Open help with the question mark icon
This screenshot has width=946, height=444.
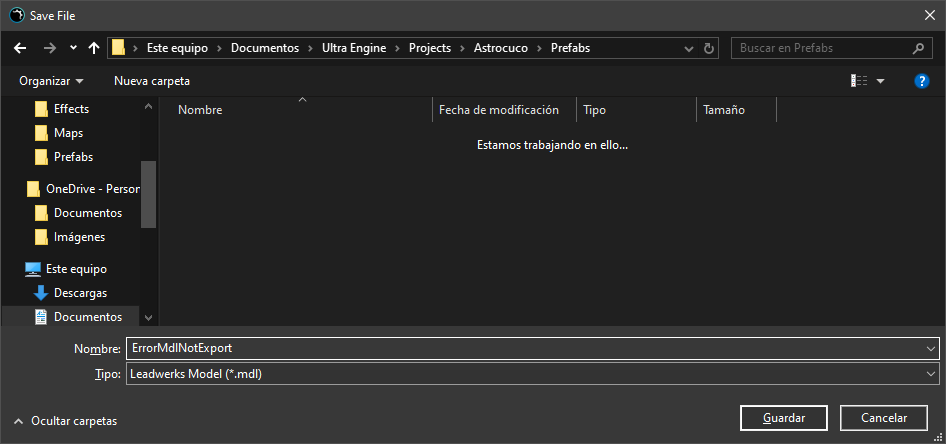tap(921, 81)
